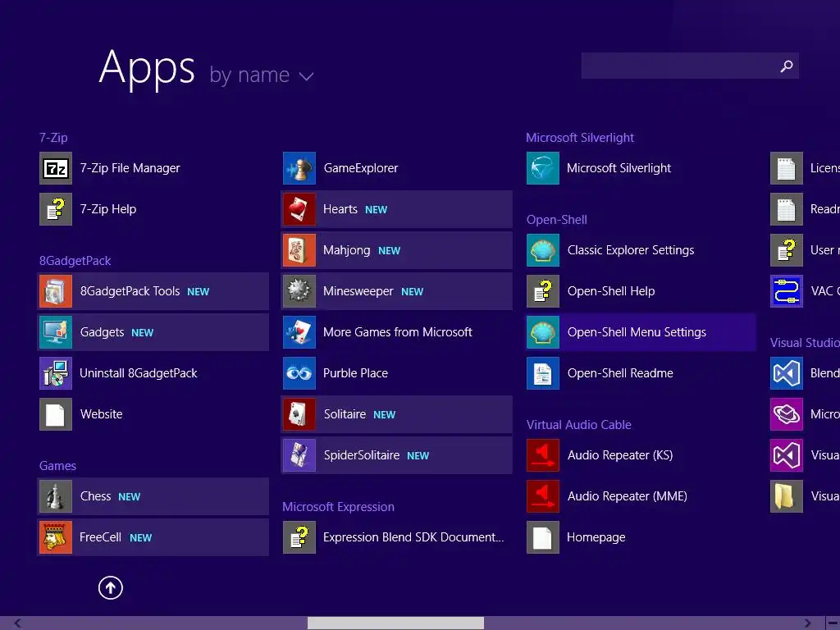Click the 'FreeCell' app name text
This screenshot has width=840, height=630.
click(x=100, y=537)
